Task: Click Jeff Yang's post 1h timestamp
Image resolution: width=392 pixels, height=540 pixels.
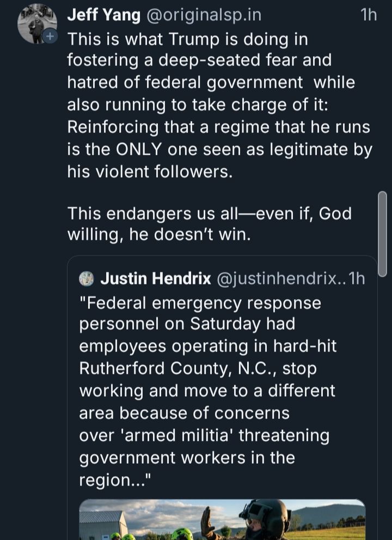Action: click(x=369, y=15)
